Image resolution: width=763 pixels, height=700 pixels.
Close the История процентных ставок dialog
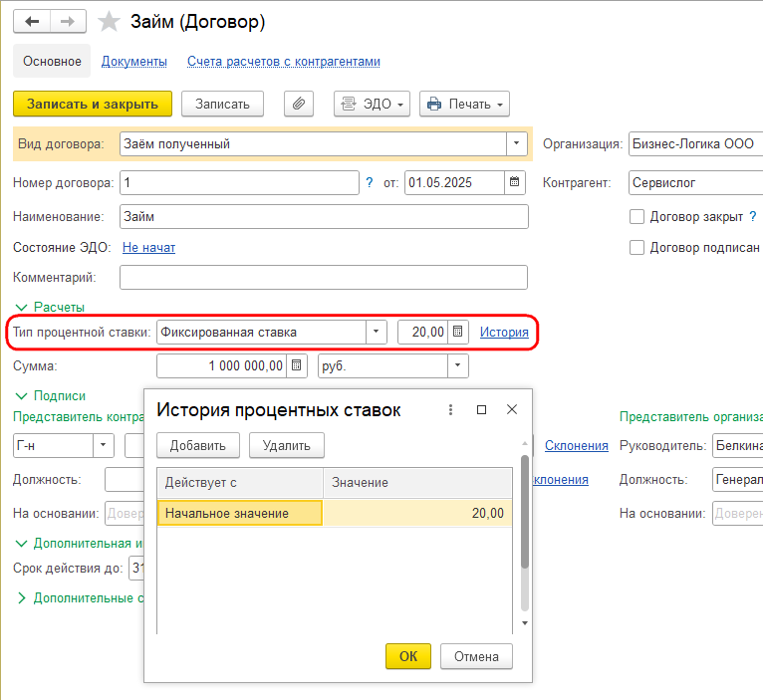tap(512, 409)
